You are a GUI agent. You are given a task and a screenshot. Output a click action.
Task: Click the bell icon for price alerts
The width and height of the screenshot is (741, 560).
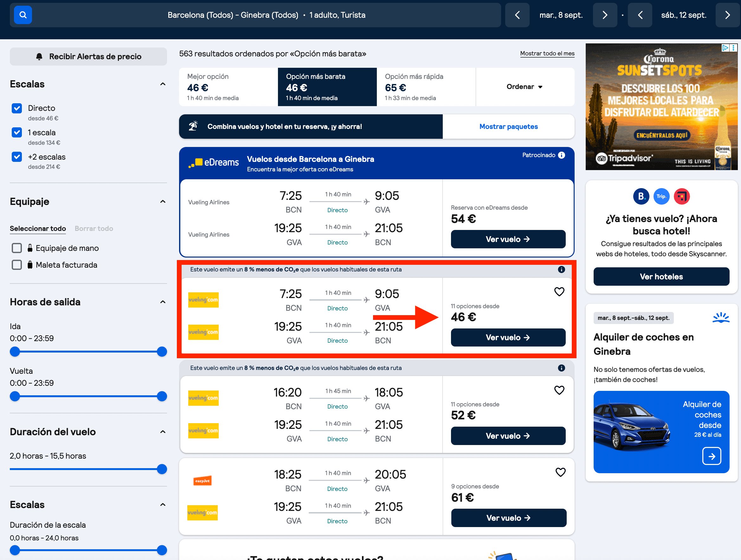(39, 57)
